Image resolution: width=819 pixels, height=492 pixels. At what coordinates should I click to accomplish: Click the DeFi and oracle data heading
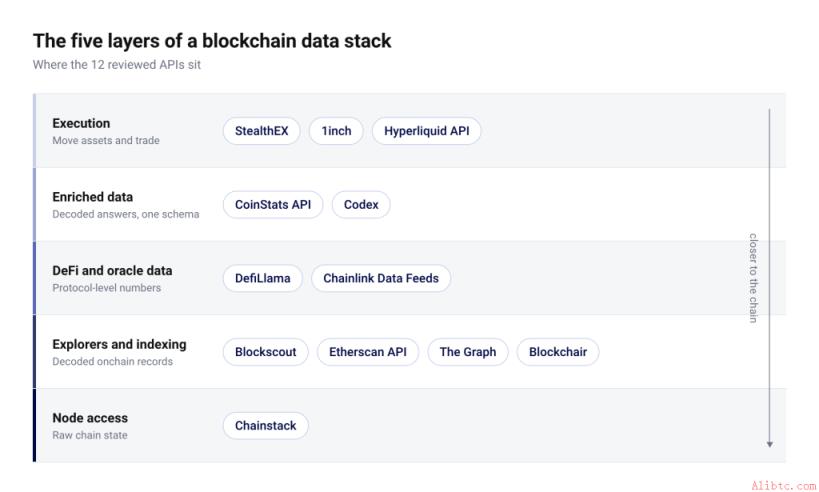tap(112, 271)
